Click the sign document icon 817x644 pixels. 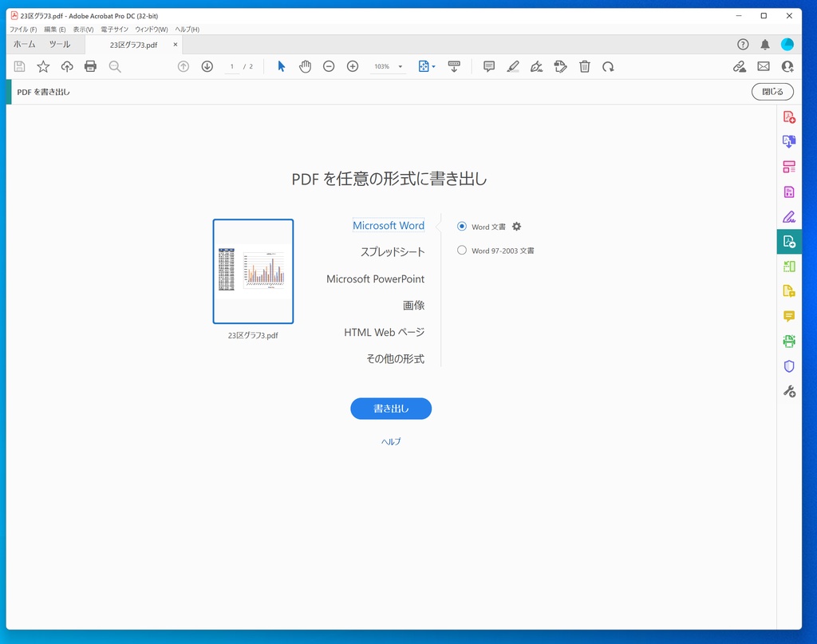[x=537, y=67]
